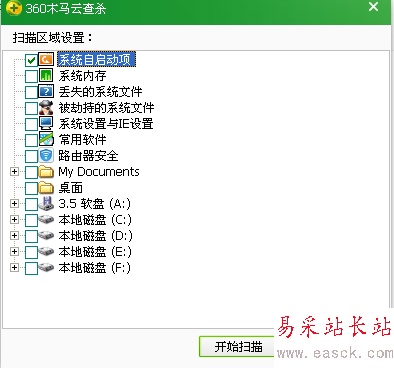Click the 本地磁盘 (E:) drive icon
Image resolution: width=394 pixels, height=368 pixels.
point(46,251)
